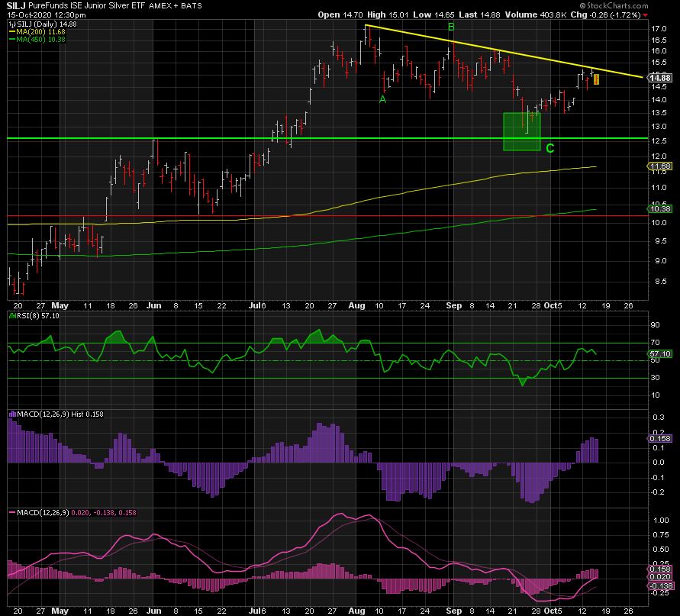This screenshot has height=616, width=680.
Task: Click the yellow line swatch beside MA(200)
Action: click(12, 32)
